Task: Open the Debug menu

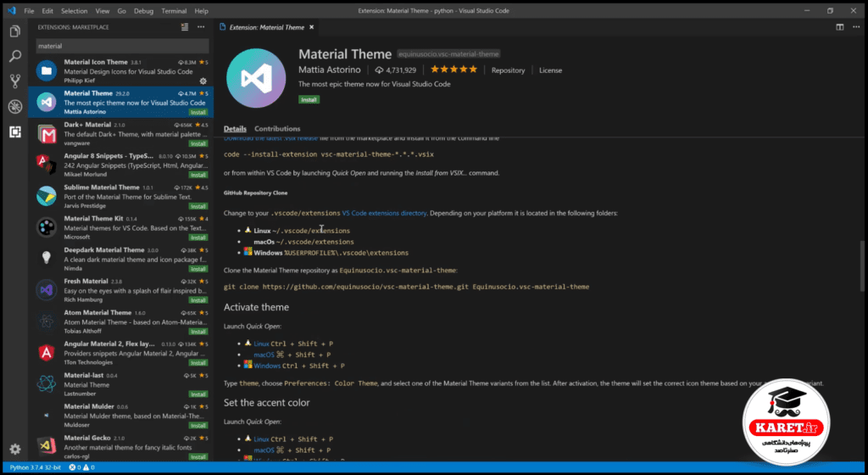Action: tap(143, 10)
